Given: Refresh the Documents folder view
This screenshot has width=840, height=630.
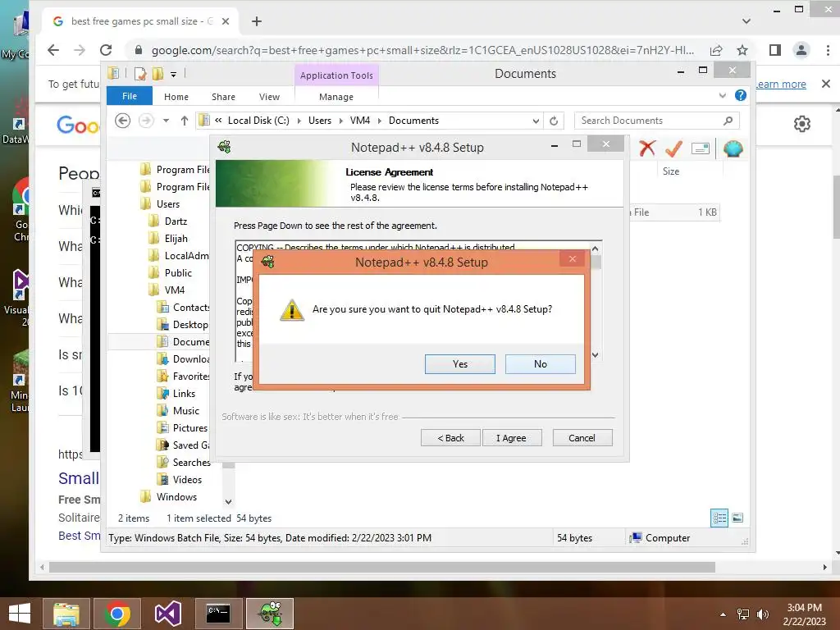Looking at the screenshot, I should click(554, 121).
